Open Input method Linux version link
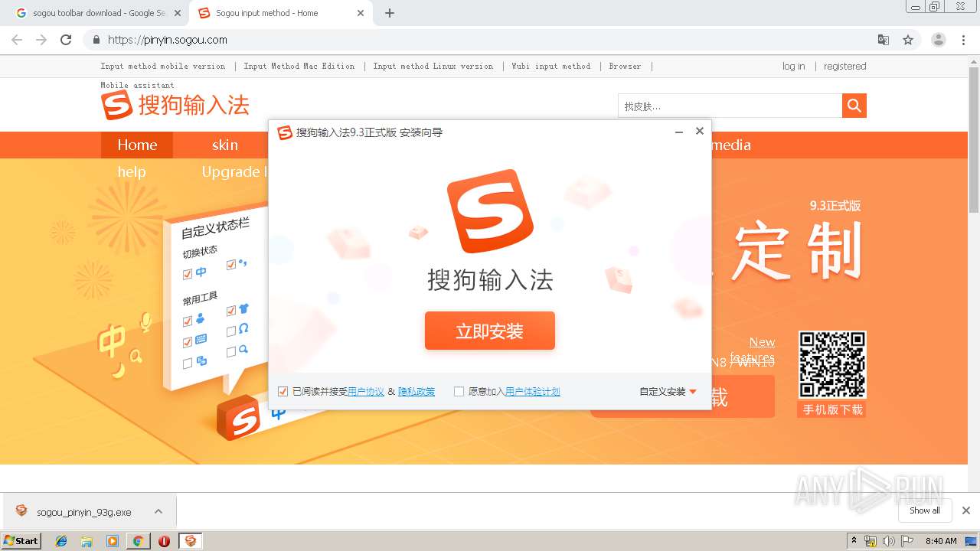Screen dimensions: 980x551 coord(433,67)
